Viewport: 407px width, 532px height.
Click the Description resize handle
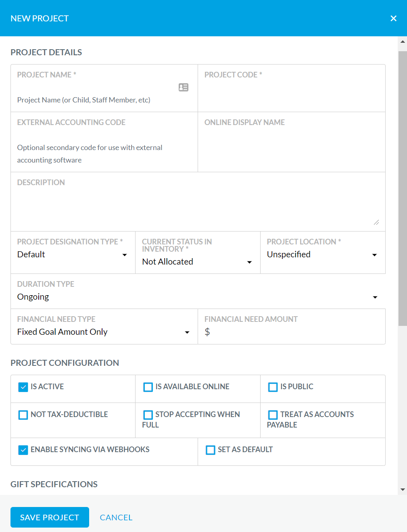[x=376, y=222]
